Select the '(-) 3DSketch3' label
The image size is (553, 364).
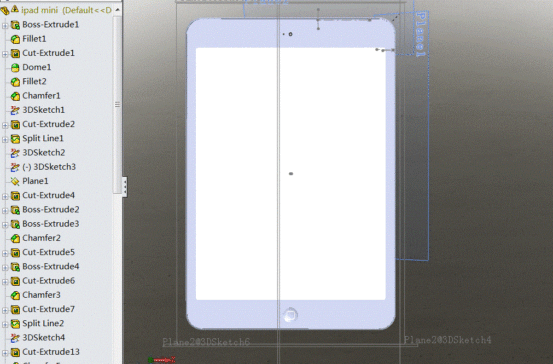(x=49, y=166)
